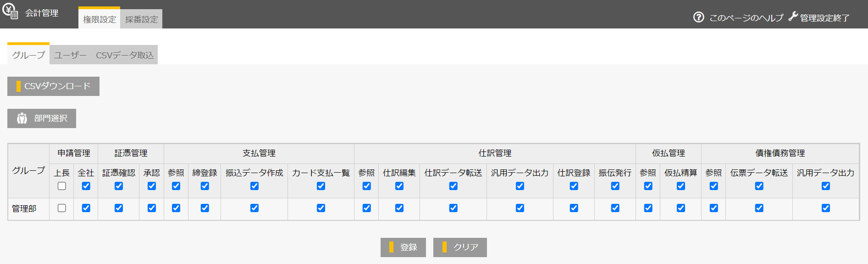
Task: Select the 権限設定 tab
Action: [100, 19]
